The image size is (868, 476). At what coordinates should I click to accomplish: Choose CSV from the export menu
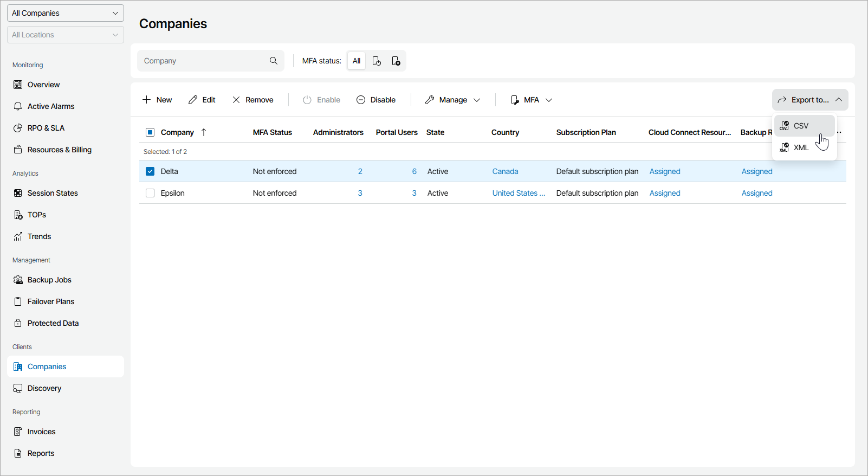click(x=801, y=126)
